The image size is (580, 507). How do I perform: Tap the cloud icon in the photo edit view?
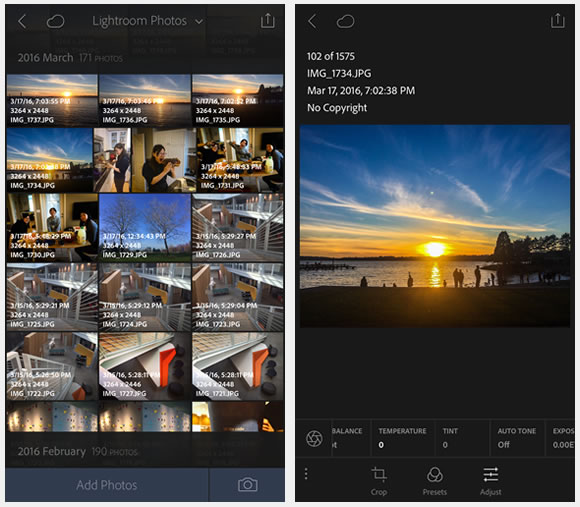[x=345, y=21]
